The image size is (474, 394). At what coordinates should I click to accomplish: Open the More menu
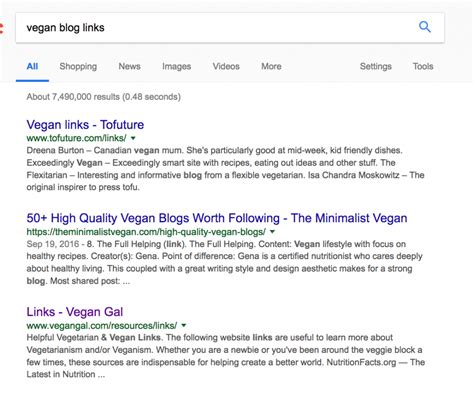[271, 66]
